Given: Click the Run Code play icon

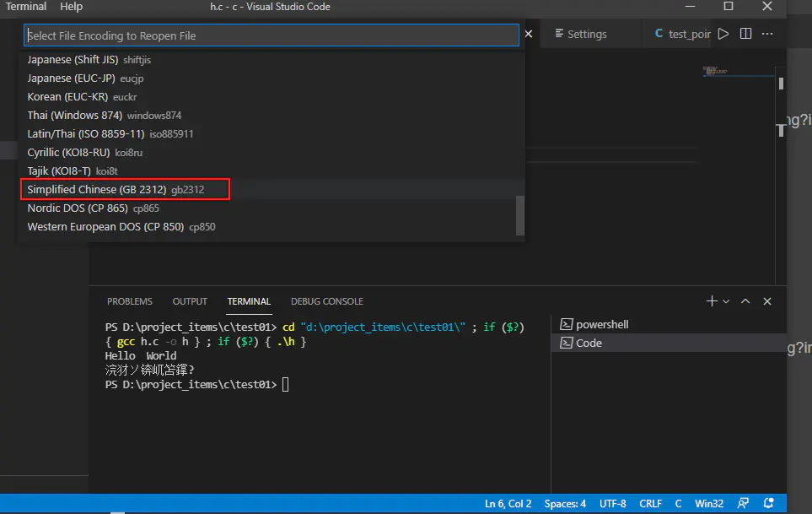Looking at the screenshot, I should (x=723, y=34).
